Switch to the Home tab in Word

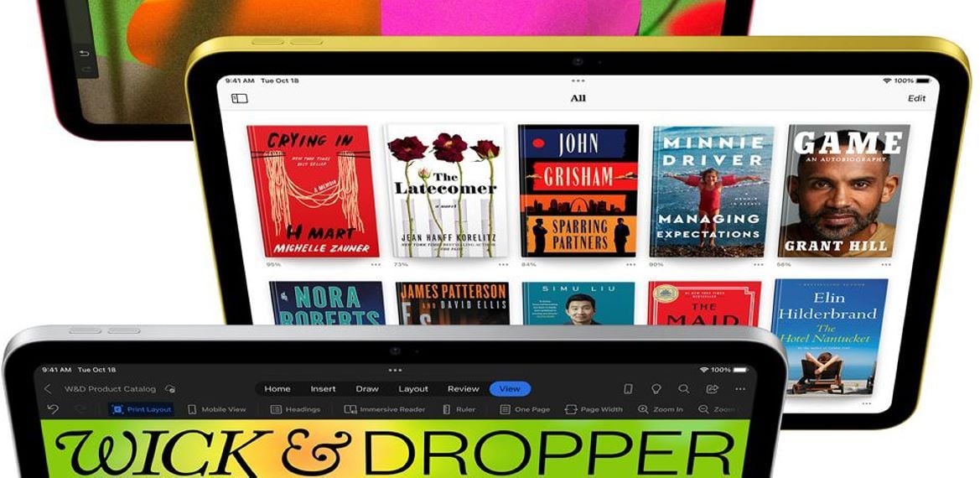pos(277,388)
